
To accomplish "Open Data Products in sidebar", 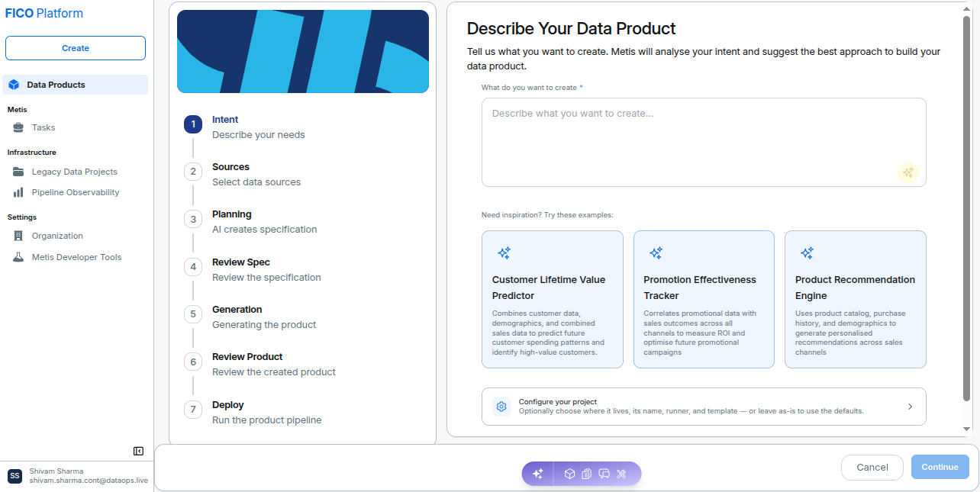I will click(x=75, y=85).
